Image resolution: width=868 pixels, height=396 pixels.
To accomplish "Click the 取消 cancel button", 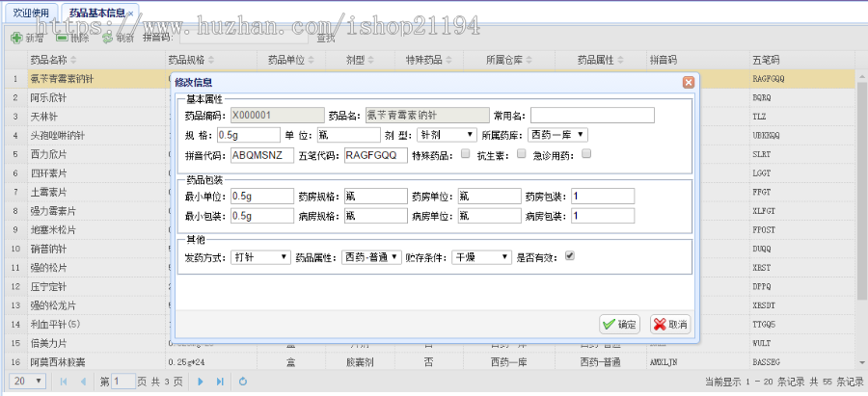I will (670, 325).
